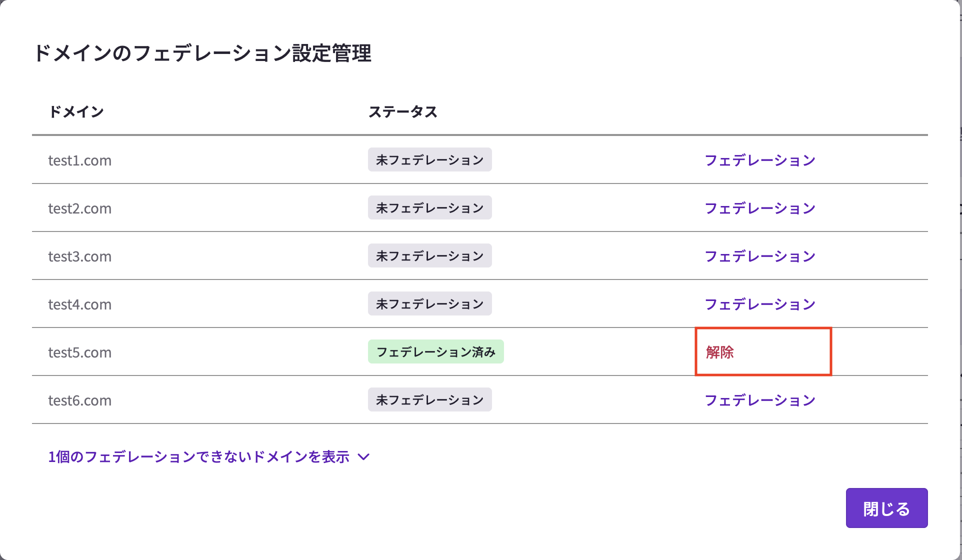Screen dimensions: 962x560
Task: Click the 未フェデレーション badge for test1.com
Action: click(429, 159)
